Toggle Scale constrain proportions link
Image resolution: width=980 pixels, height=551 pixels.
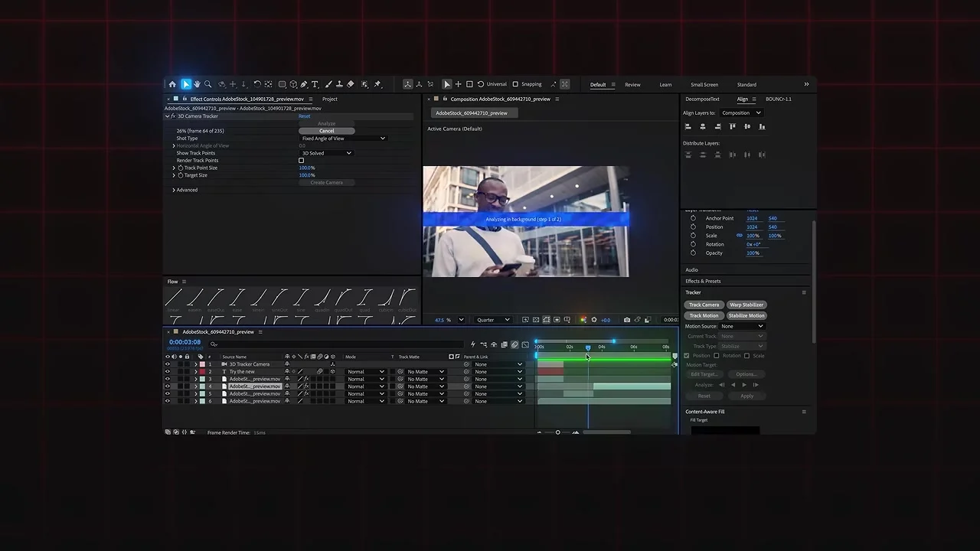740,236
